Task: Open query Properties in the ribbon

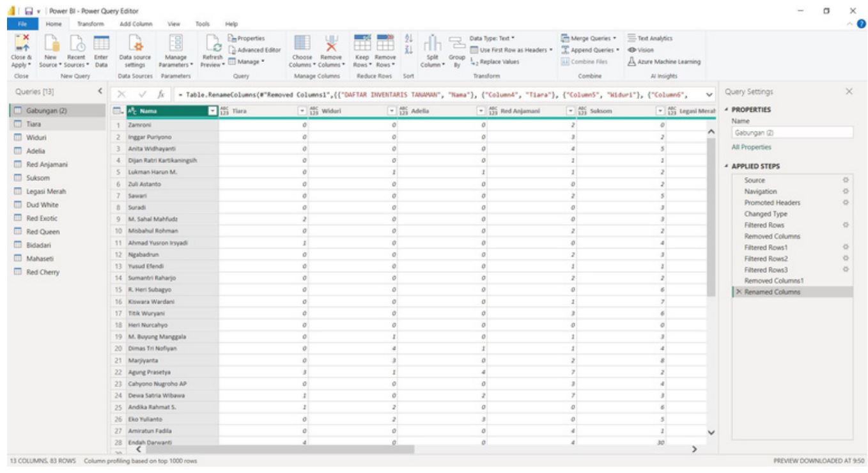Action: click(x=246, y=38)
